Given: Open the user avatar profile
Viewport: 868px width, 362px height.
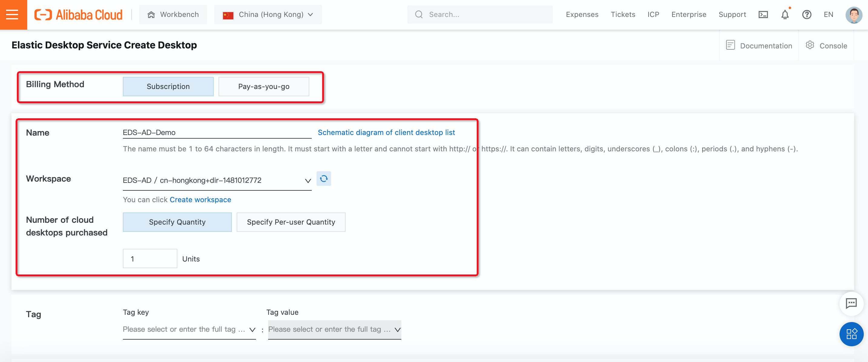Looking at the screenshot, I should click(x=853, y=15).
